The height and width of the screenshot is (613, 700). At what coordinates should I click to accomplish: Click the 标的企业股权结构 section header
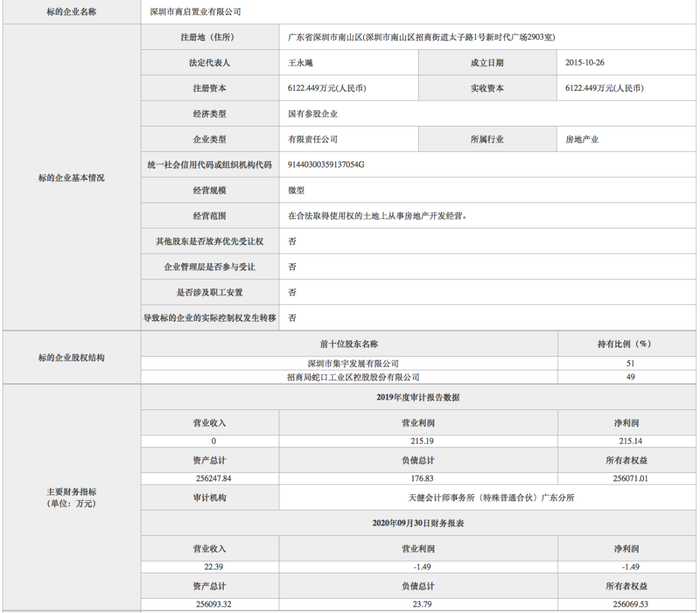tap(71, 358)
